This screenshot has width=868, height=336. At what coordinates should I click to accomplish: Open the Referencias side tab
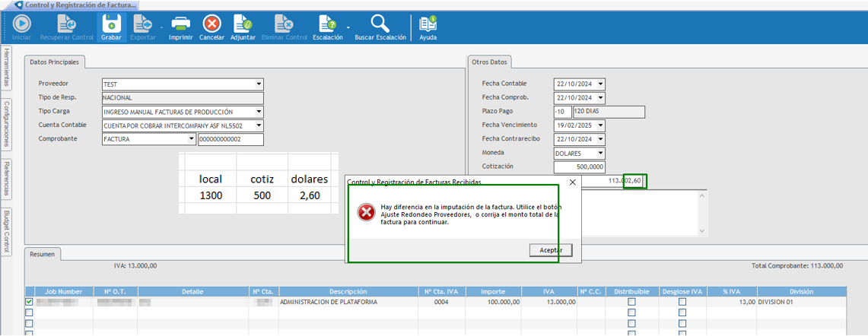pyautogui.click(x=6, y=179)
